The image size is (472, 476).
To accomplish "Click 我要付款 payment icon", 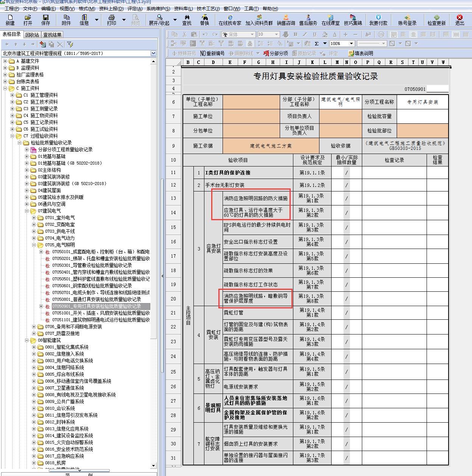I will [379, 20].
